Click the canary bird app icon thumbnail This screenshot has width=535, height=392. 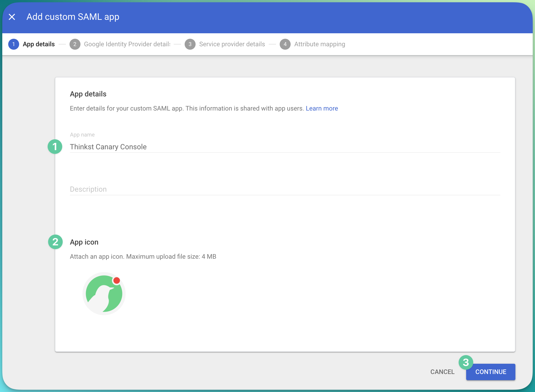[x=104, y=294]
